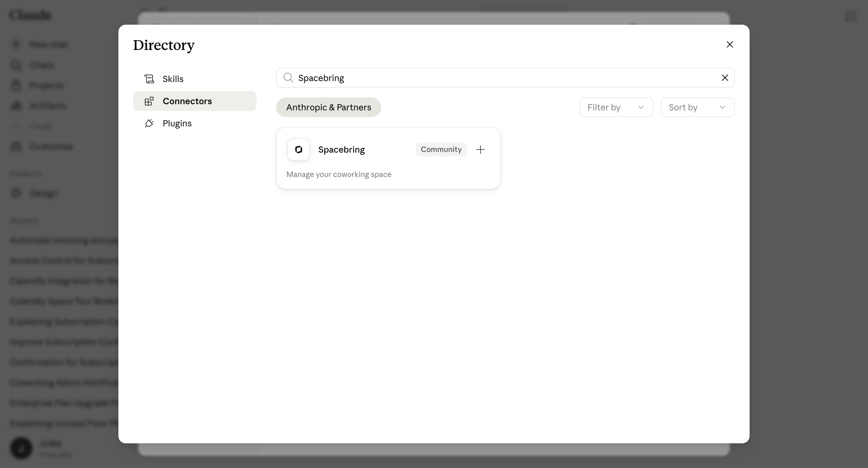The height and width of the screenshot is (468, 868).
Task: Open the Filter by dropdown
Action: tap(616, 108)
